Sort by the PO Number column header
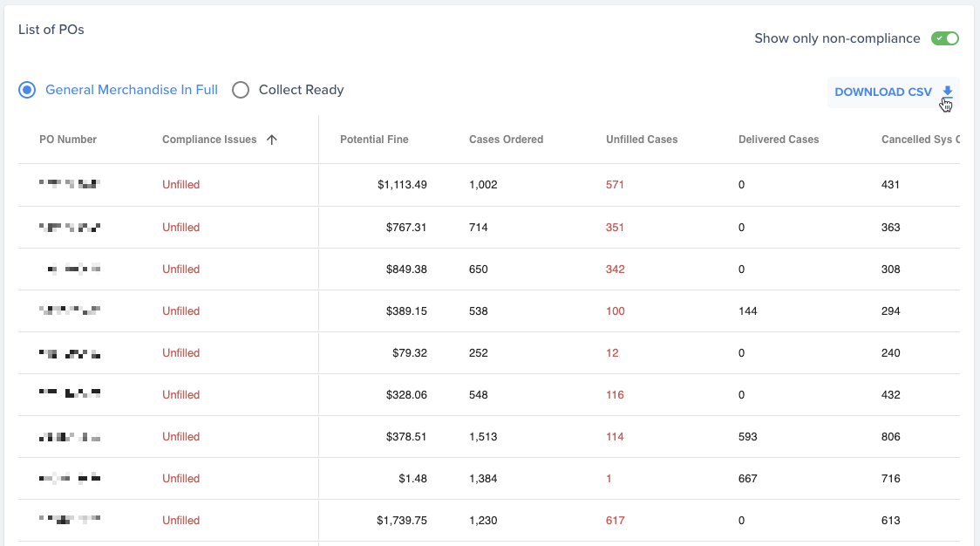 click(68, 140)
